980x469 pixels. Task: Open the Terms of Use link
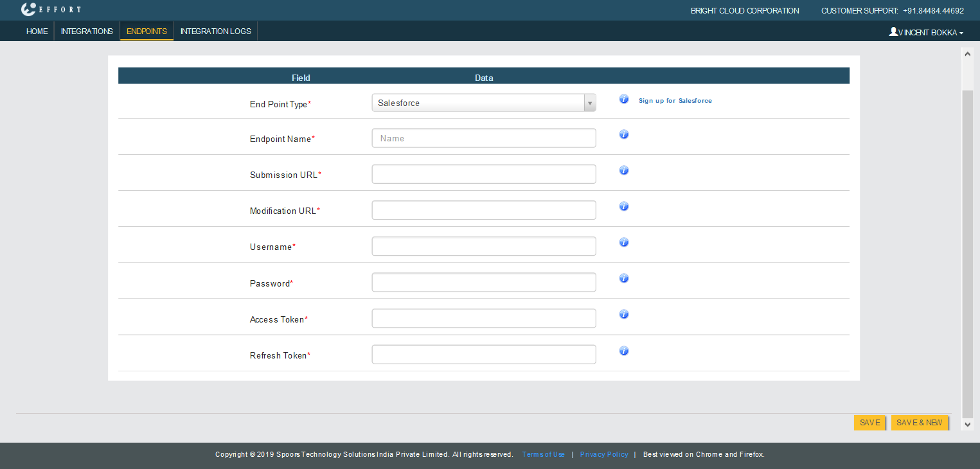pyautogui.click(x=543, y=455)
